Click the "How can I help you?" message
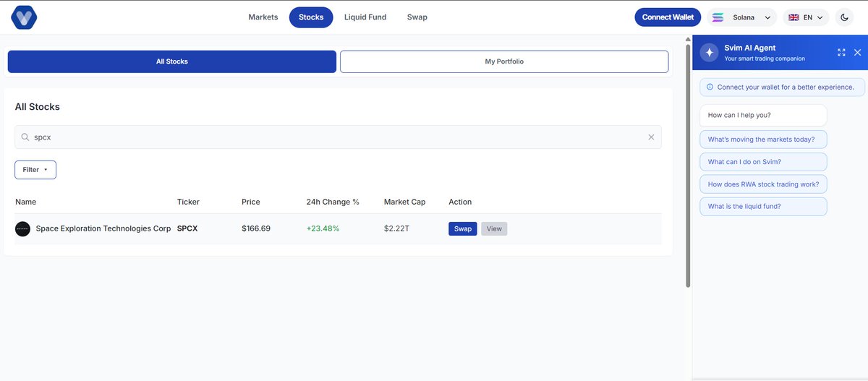Viewport: 868px width, 381px height. pyautogui.click(x=763, y=116)
